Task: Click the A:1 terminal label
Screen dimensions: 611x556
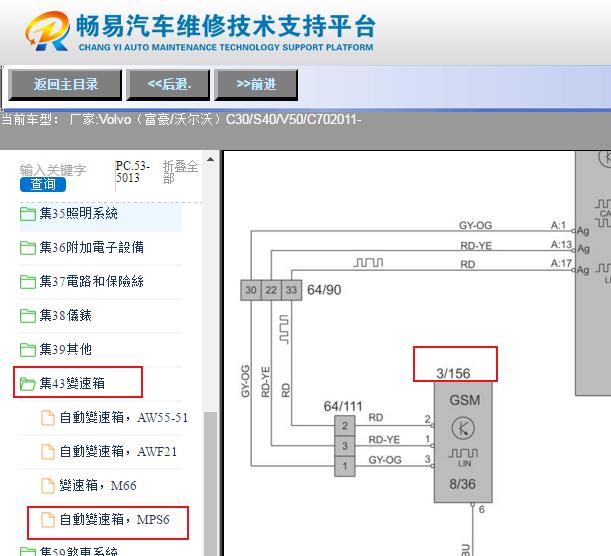Action: (558, 225)
